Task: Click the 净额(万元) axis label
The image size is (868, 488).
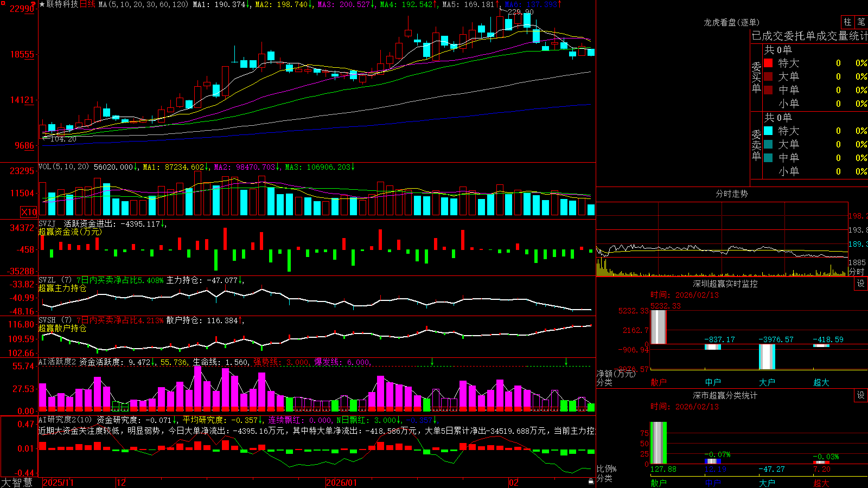Action: pos(616,374)
